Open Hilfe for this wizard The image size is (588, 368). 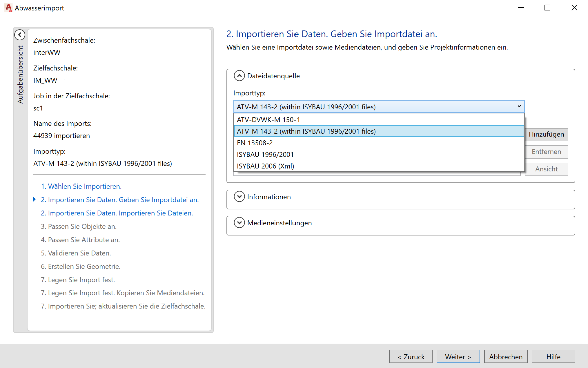point(553,357)
